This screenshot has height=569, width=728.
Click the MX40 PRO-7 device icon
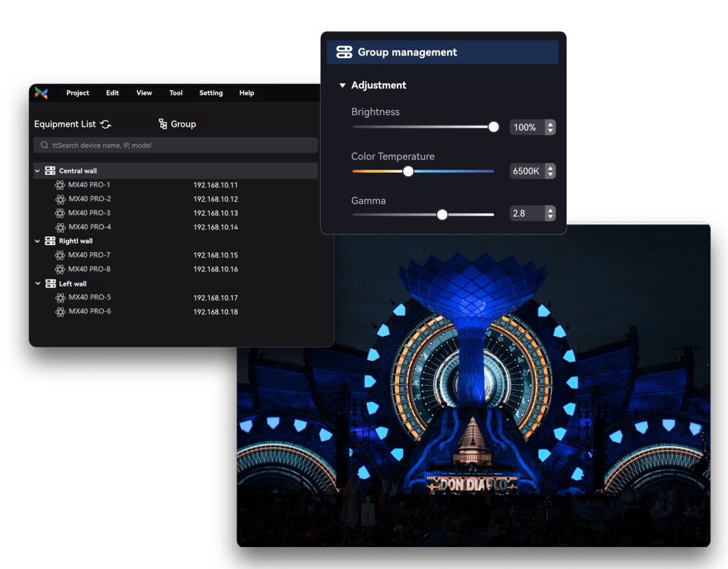tap(60, 255)
